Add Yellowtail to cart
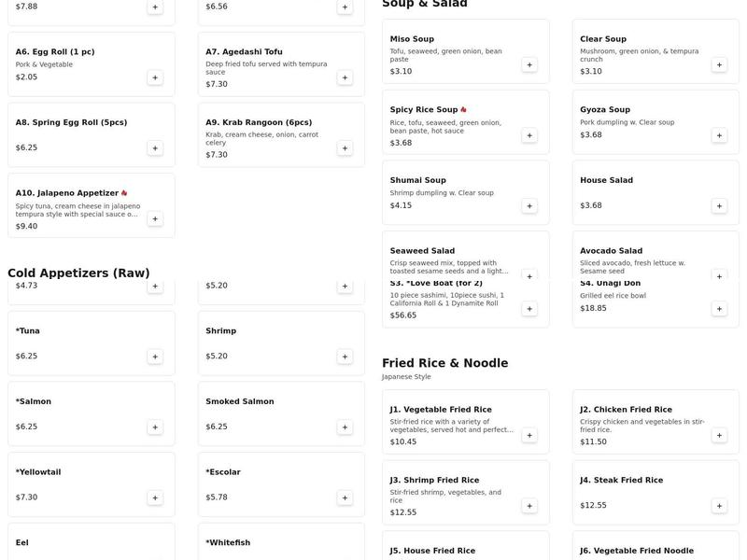 coord(155,497)
